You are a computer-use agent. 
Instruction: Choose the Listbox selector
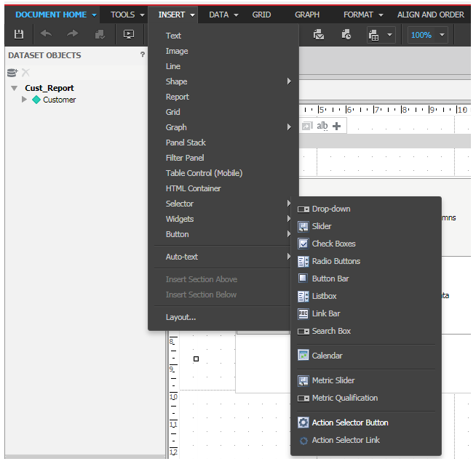[x=324, y=296]
